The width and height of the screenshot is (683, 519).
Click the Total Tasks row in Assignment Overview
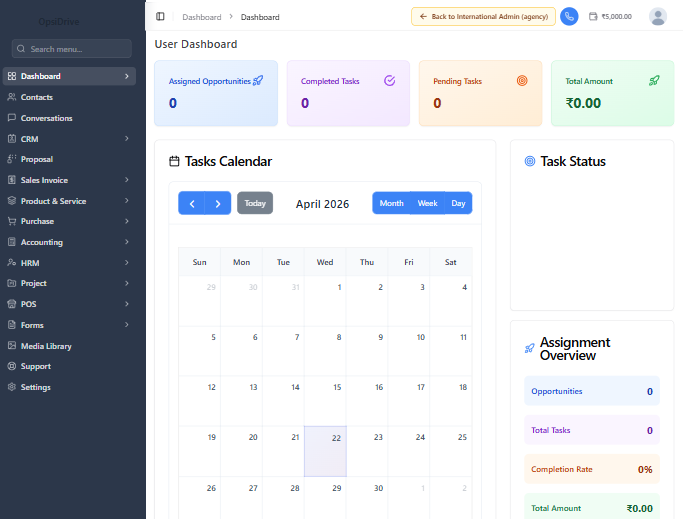tap(592, 430)
